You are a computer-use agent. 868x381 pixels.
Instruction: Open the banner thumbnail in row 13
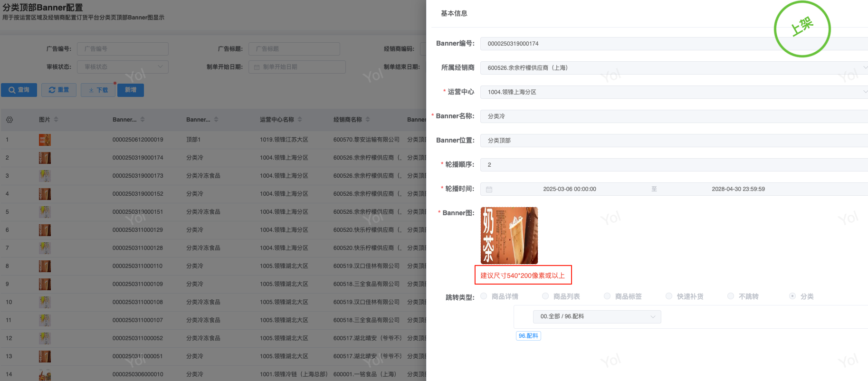(x=45, y=356)
